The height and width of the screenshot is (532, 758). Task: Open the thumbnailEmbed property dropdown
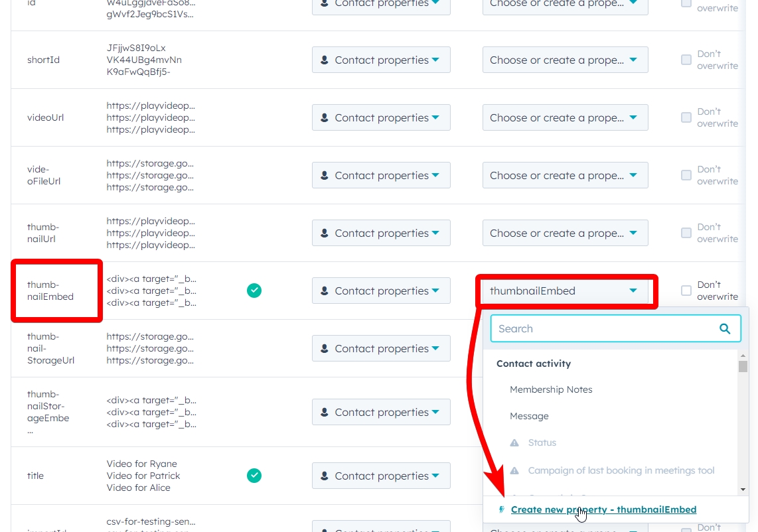click(x=565, y=291)
